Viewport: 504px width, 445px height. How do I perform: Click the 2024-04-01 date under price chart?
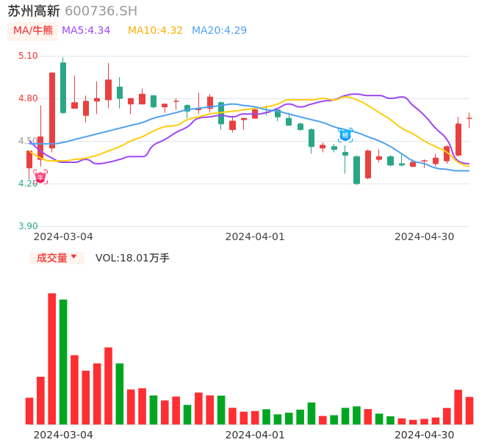click(255, 236)
